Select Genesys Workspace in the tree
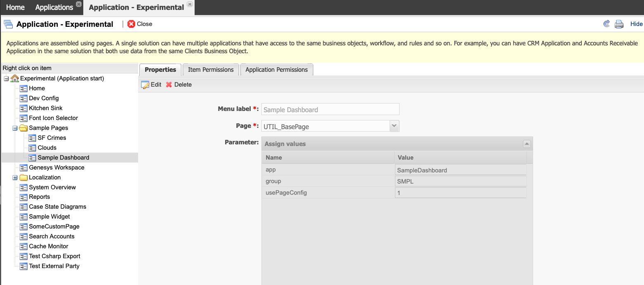Image resolution: width=644 pixels, height=285 pixels. coord(56,167)
